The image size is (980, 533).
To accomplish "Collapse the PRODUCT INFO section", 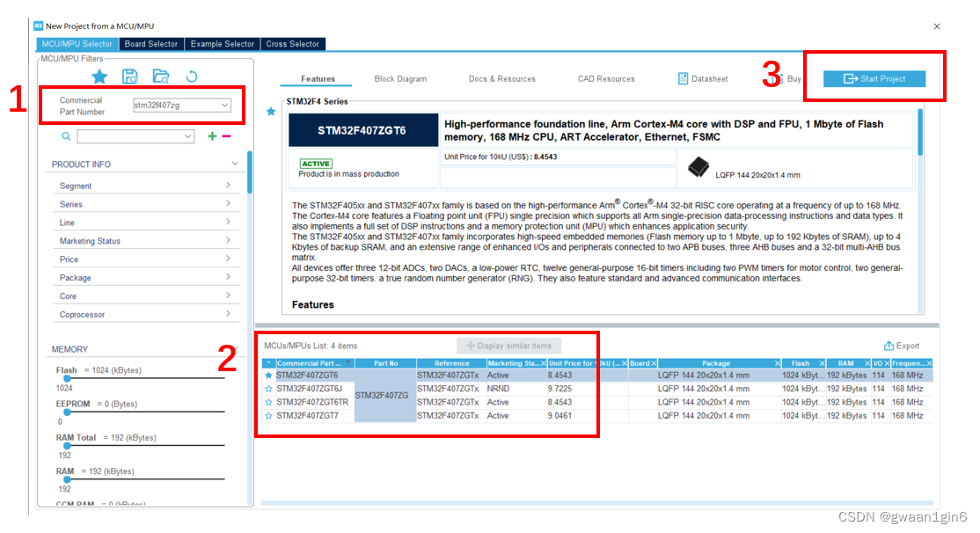I will pyautogui.click(x=235, y=164).
